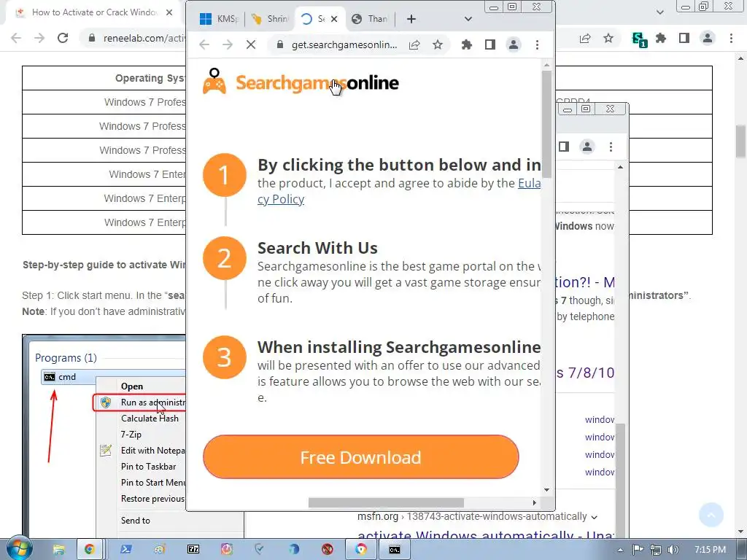This screenshot has width=747, height=560.
Task: Click the reneelab scroll-to-top round button
Action: (x=711, y=514)
